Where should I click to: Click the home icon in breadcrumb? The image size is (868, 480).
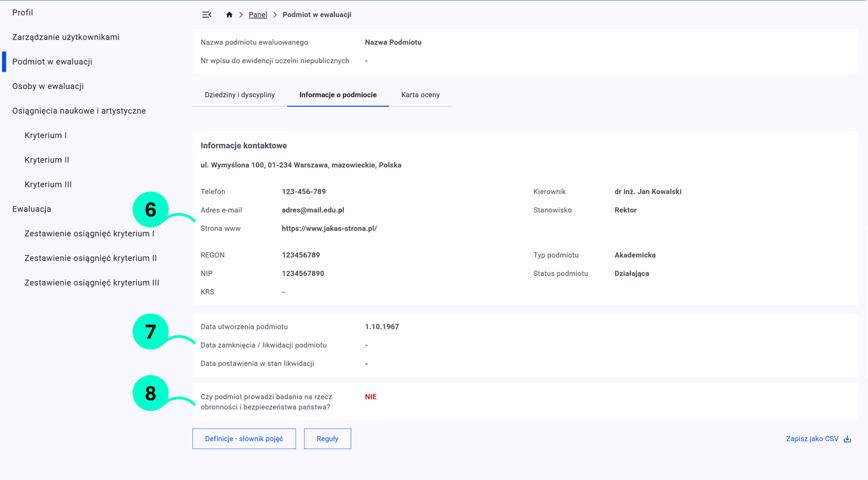(229, 15)
